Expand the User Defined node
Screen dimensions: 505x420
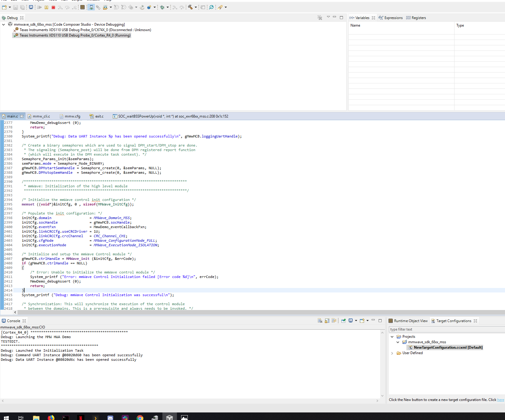[392, 353]
